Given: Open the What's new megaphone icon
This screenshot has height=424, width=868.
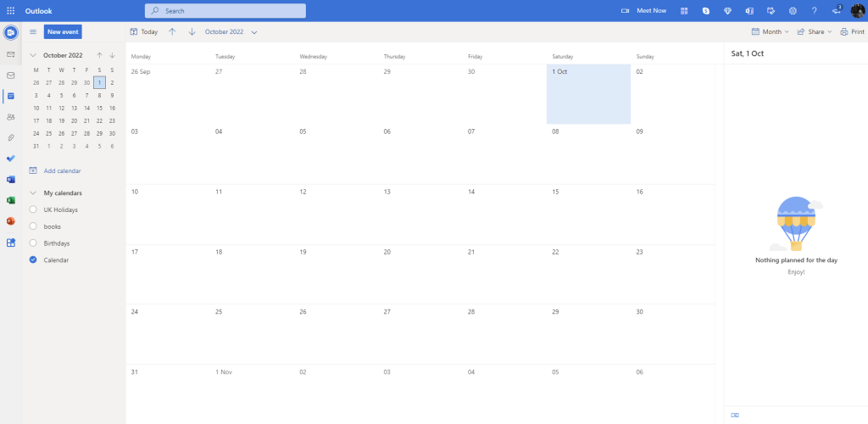Looking at the screenshot, I should (837, 10).
